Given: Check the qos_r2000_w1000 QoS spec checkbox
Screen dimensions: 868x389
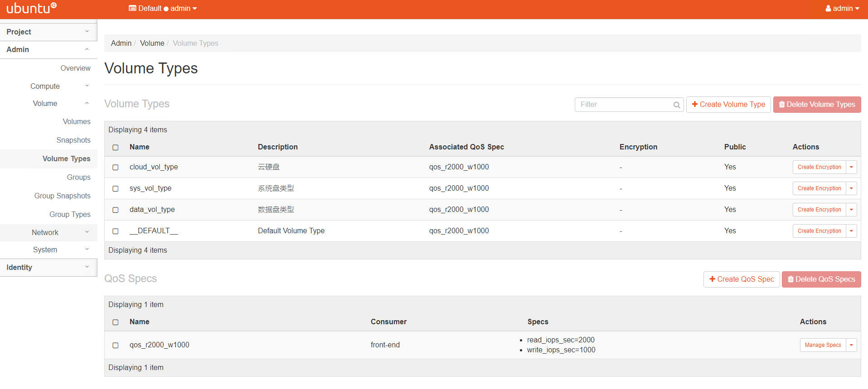Looking at the screenshot, I should 116,345.
